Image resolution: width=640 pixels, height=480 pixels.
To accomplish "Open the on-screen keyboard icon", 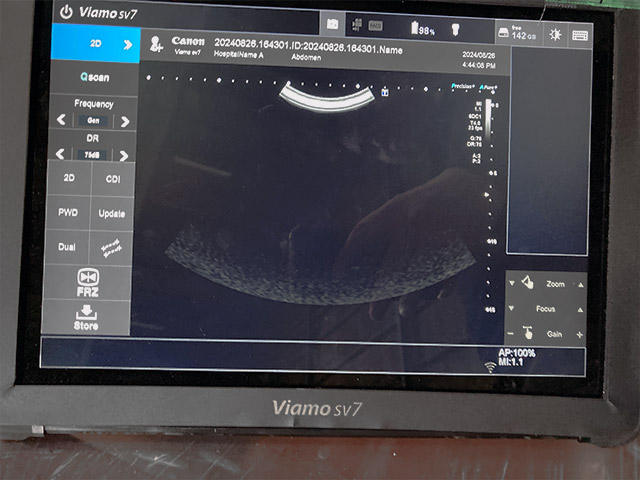I will click(x=580, y=36).
